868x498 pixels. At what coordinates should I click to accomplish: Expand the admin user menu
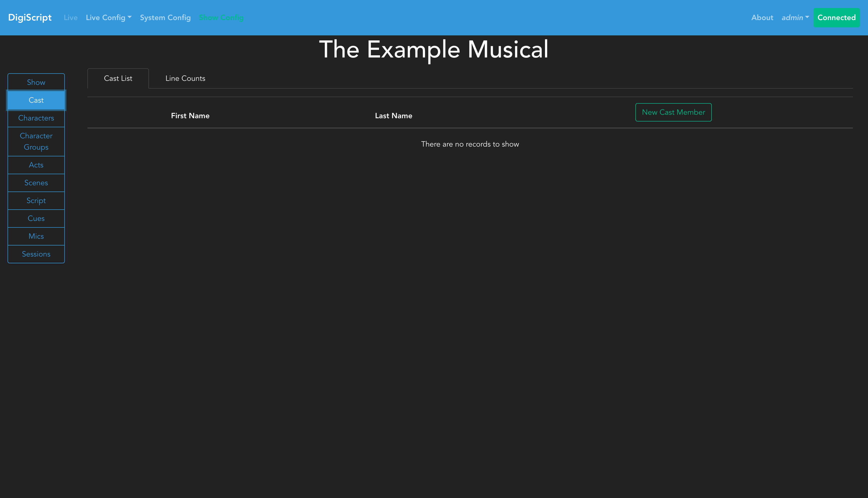click(795, 17)
